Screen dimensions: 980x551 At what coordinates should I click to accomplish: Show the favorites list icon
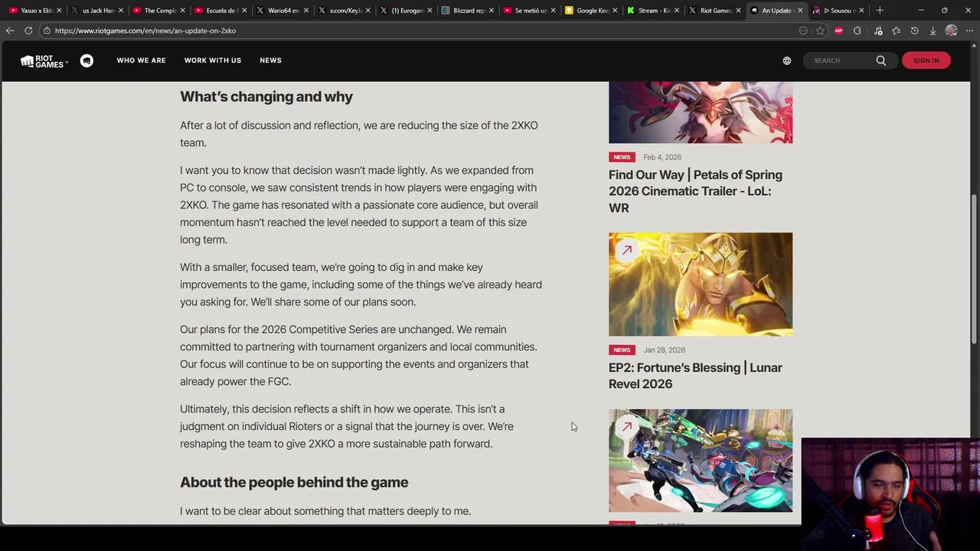[x=896, y=31]
